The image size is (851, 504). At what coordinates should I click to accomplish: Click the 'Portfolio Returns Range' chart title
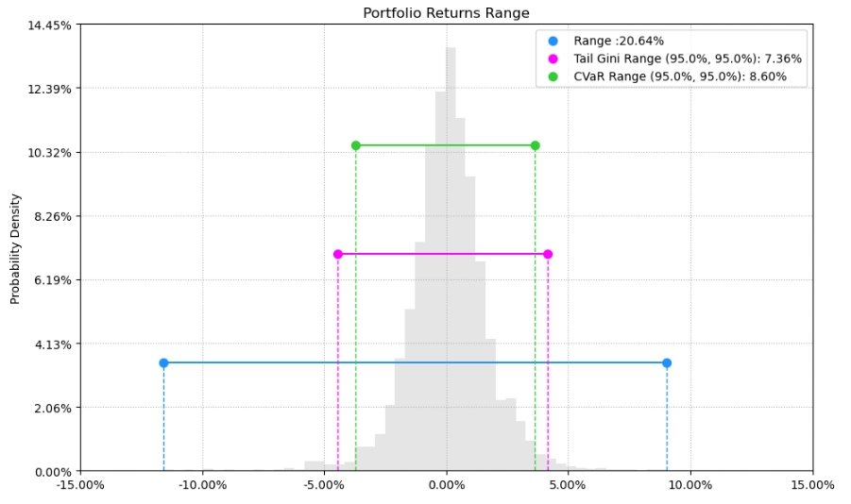pos(447,13)
